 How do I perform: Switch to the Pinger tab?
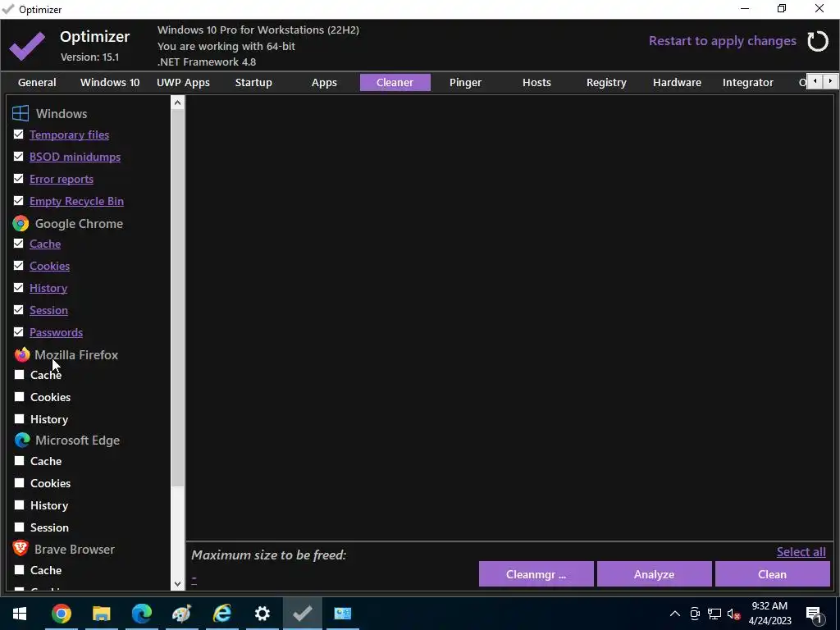[x=466, y=83]
